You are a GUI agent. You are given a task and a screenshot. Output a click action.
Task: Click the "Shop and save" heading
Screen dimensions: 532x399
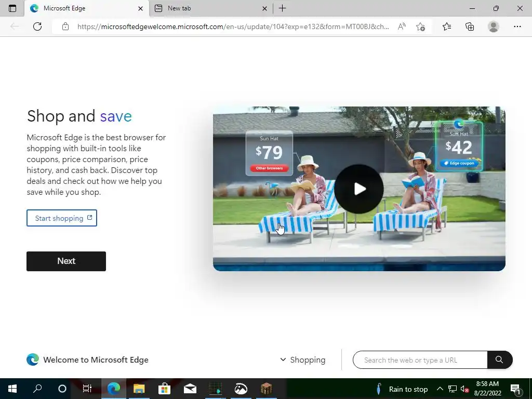pyautogui.click(x=79, y=116)
